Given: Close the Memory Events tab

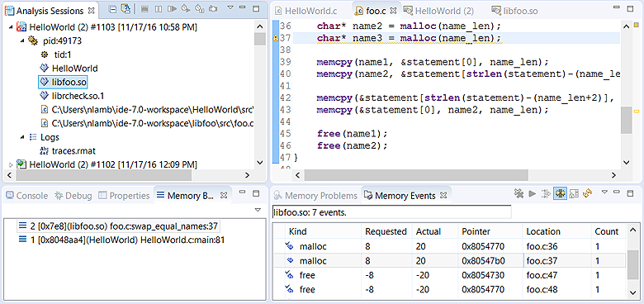Looking at the screenshot, I should point(443,196).
